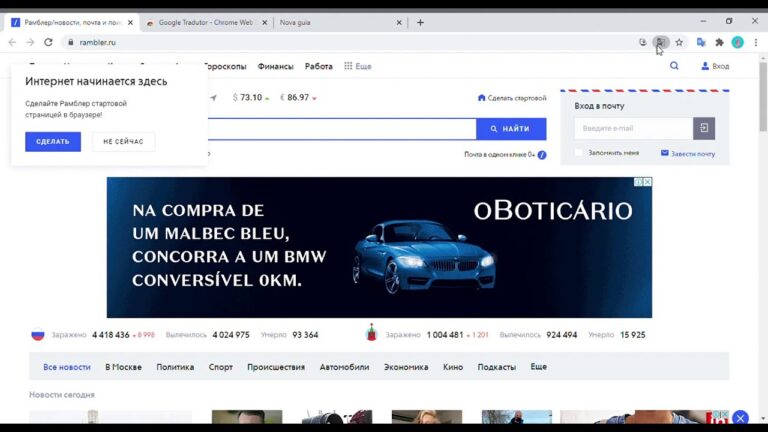The width and height of the screenshot is (768, 432).
Task: Open a new tab with plus button
Action: coord(420,23)
